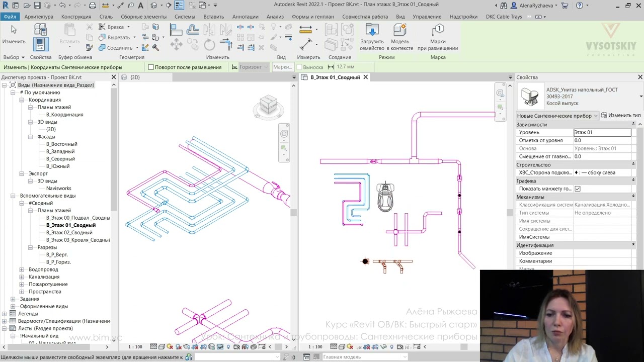Open the 'В_Этаж 02_Сводный' view in the browser
The width and height of the screenshot is (644, 362).
pos(69,233)
